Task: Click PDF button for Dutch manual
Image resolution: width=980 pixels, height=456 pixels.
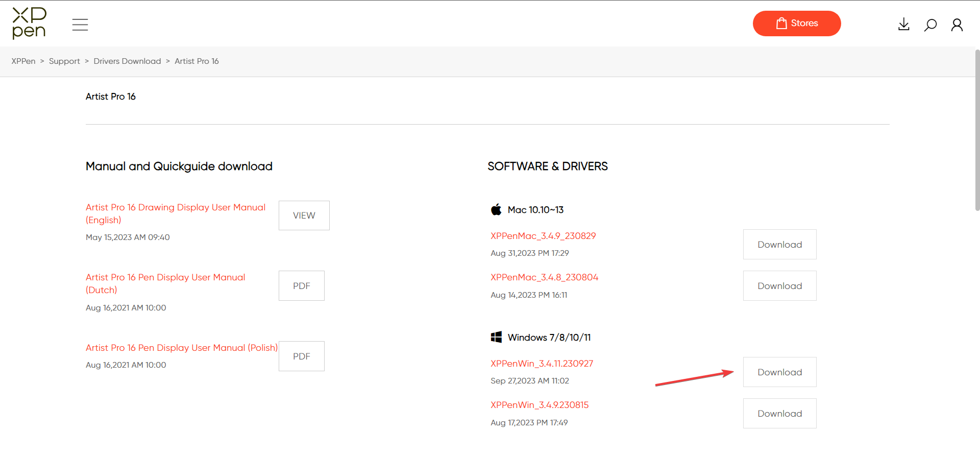Action: [x=302, y=286]
